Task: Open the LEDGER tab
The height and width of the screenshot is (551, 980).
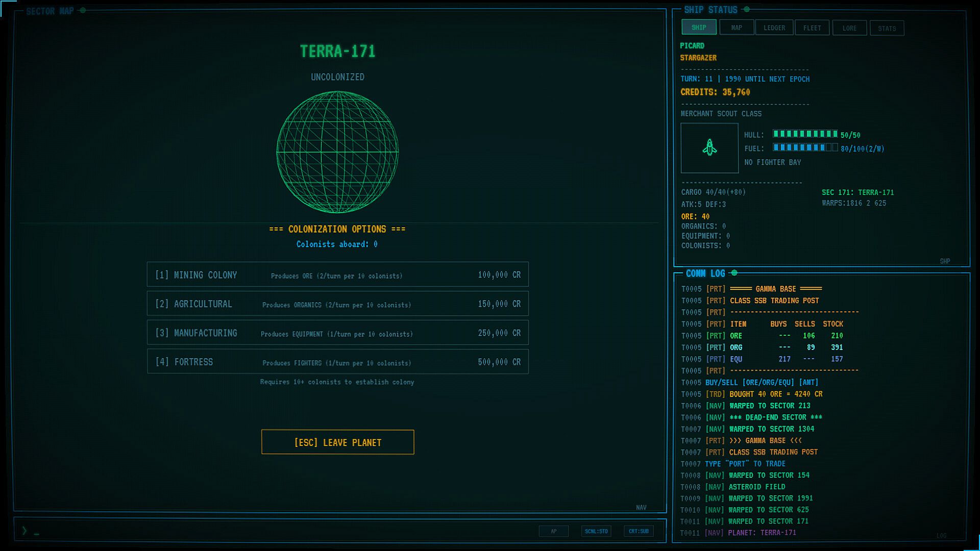Action: [774, 28]
